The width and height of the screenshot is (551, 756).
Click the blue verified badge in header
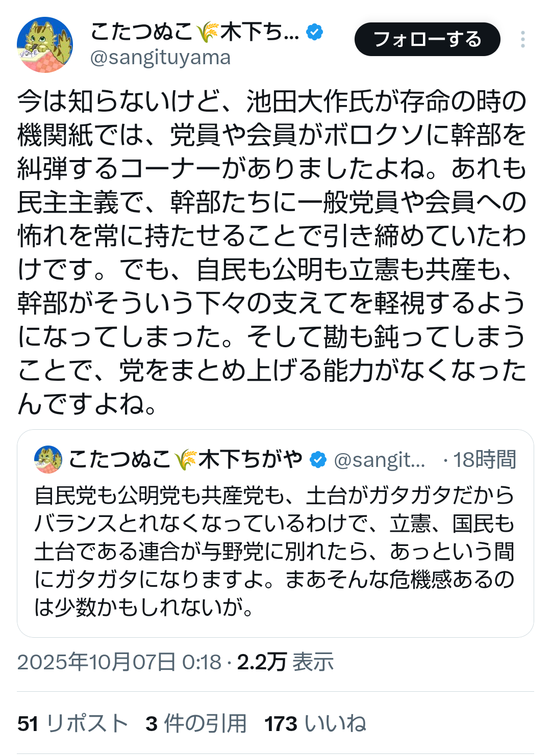point(314,33)
